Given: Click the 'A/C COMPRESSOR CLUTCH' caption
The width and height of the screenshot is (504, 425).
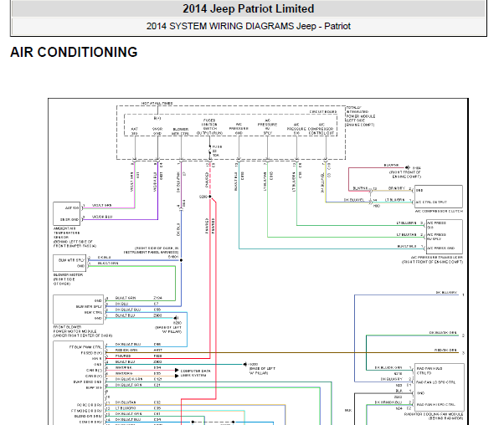Looking at the screenshot, I should [439, 211].
